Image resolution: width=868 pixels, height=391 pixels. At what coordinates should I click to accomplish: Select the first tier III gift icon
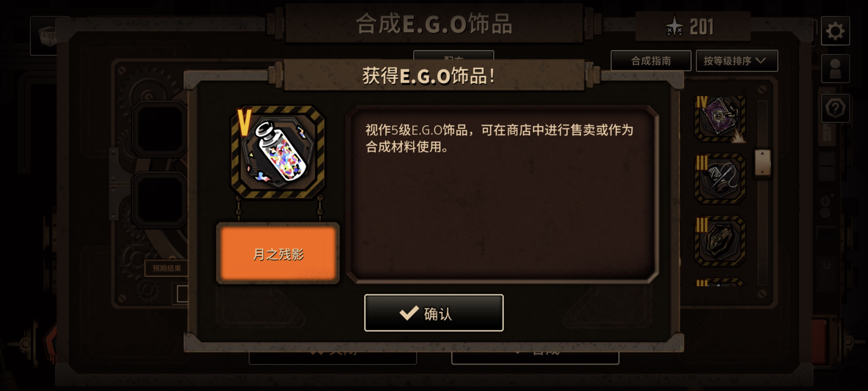(720, 179)
